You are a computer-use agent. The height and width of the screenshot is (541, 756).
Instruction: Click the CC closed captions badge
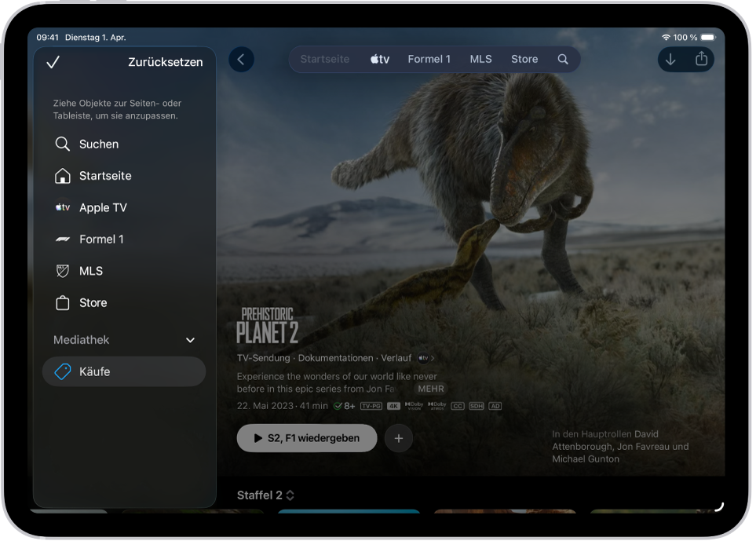(458, 406)
